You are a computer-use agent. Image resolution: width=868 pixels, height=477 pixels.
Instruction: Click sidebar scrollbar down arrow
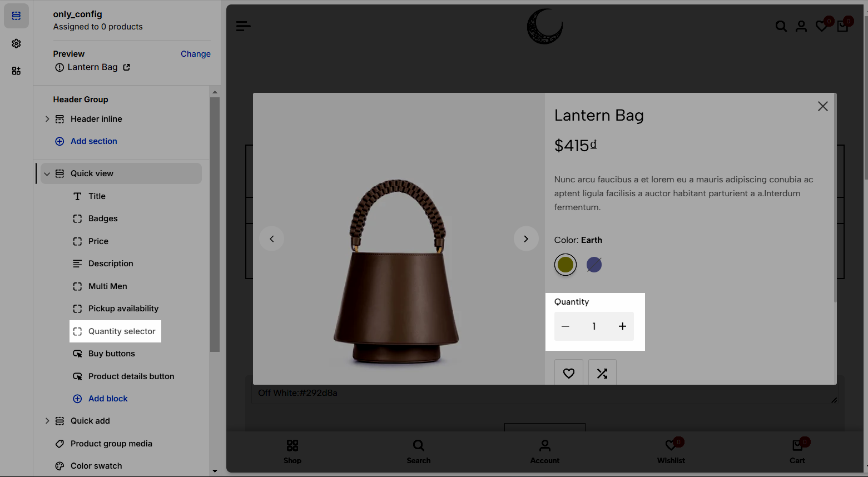(x=215, y=471)
